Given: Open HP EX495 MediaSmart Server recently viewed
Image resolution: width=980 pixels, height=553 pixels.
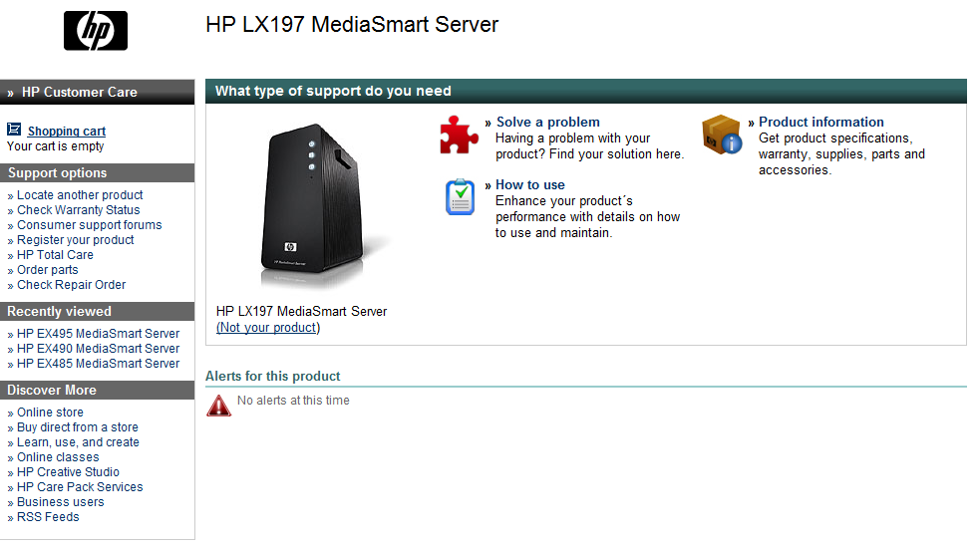Looking at the screenshot, I should [98, 334].
